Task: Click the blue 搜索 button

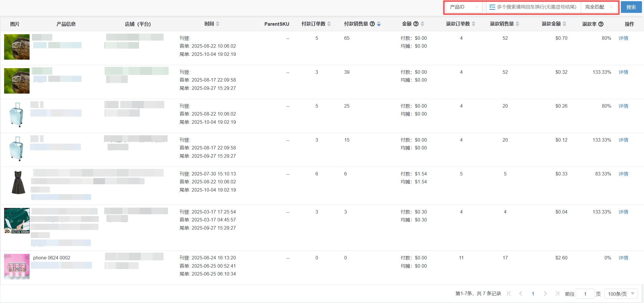Action: pos(631,7)
